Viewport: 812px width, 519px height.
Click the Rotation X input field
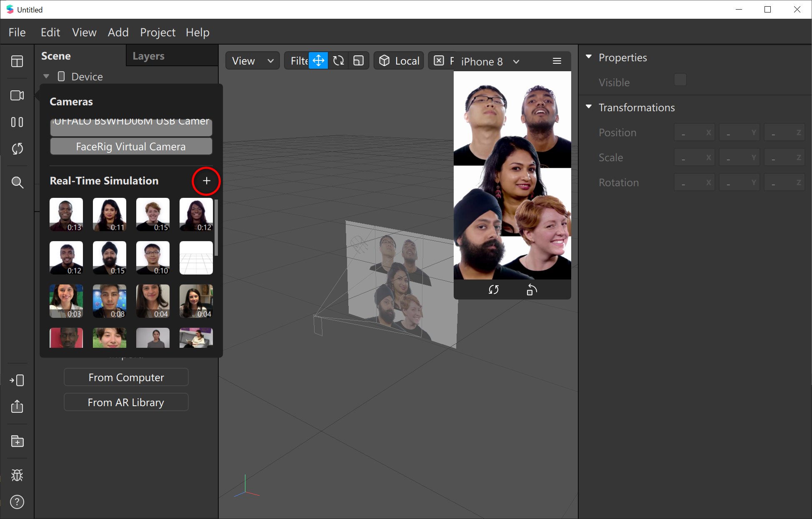[x=695, y=182]
